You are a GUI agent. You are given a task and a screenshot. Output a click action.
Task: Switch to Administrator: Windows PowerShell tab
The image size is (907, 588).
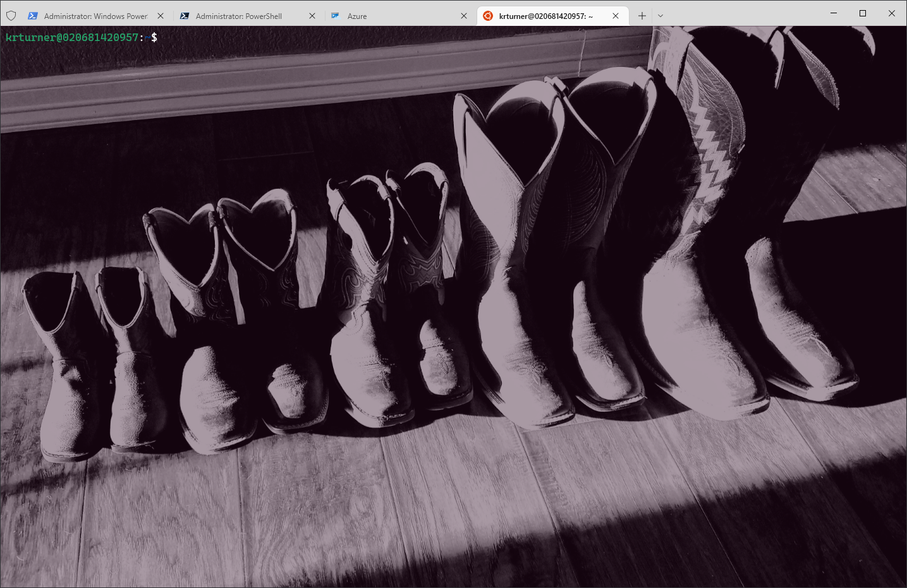95,16
